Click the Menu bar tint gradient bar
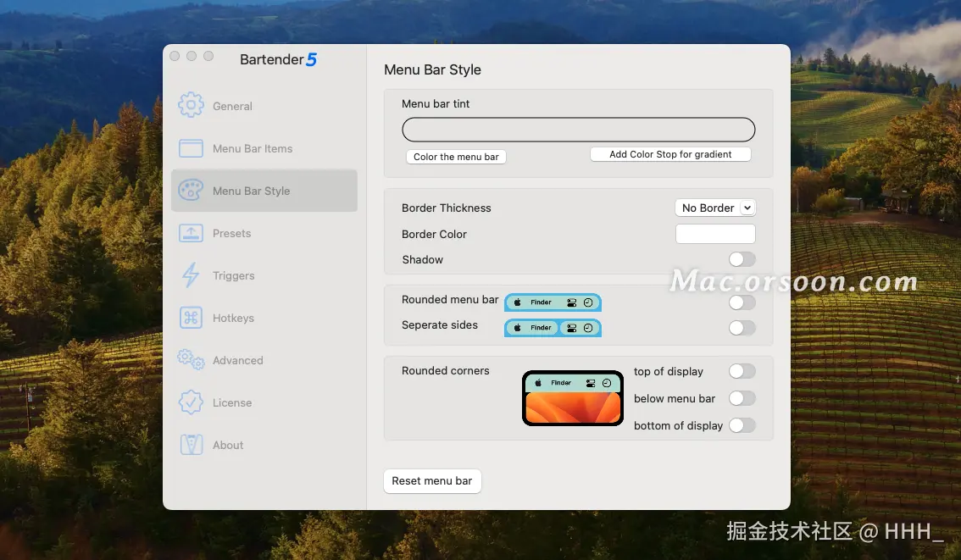 [x=579, y=130]
